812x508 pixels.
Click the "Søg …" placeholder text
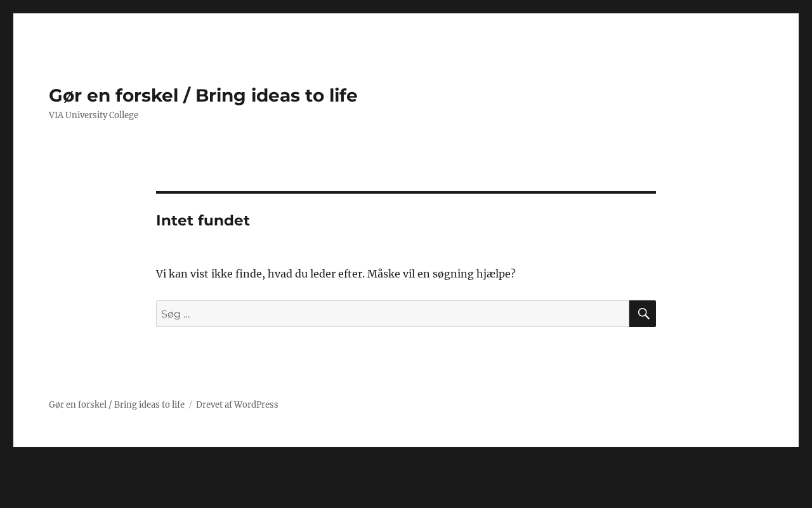click(x=176, y=314)
